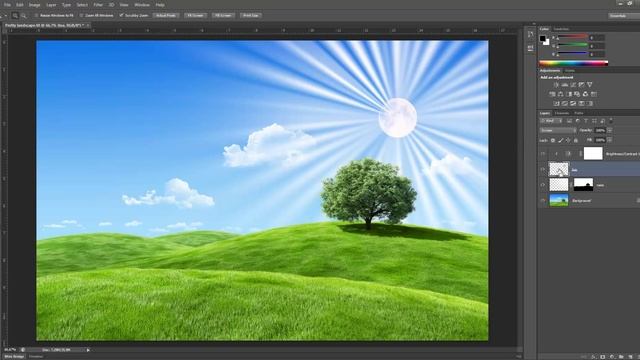This screenshot has height=360, width=640.
Task: Add a Posterize adjustment
Action: pyautogui.click(x=564, y=103)
